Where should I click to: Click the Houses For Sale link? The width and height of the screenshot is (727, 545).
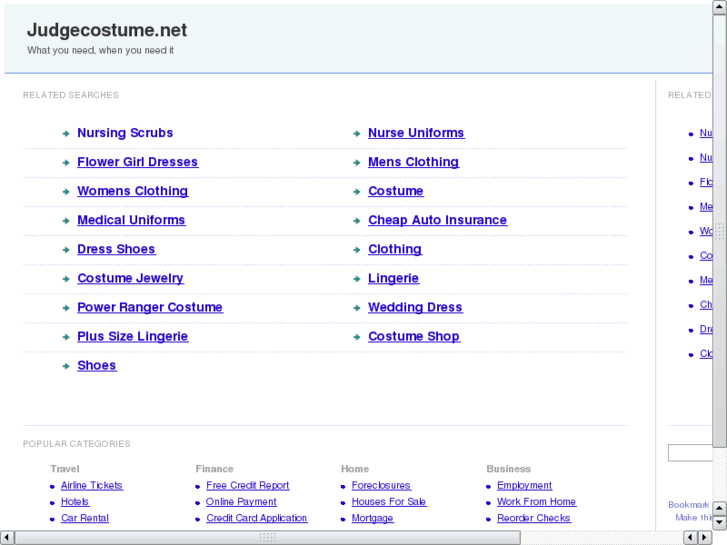tap(389, 501)
